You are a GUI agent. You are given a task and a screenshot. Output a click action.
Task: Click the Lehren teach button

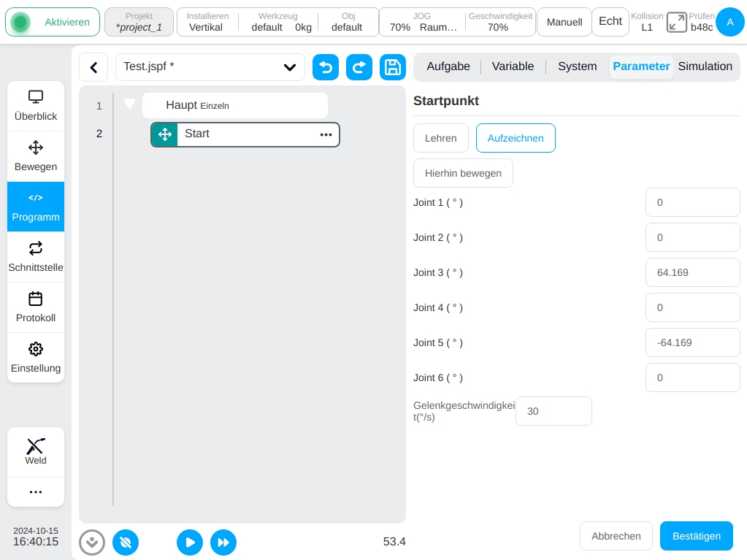click(440, 138)
